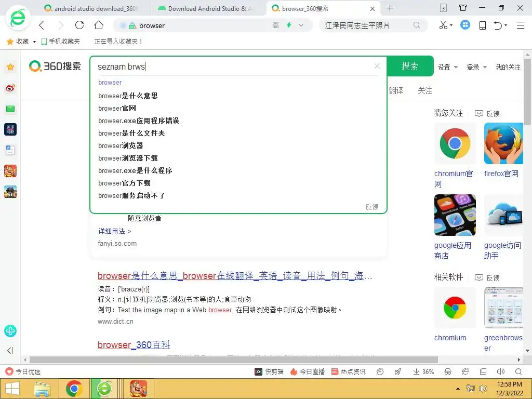Open the Windows Start button
The height and width of the screenshot is (399, 532).
coord(12,389)
